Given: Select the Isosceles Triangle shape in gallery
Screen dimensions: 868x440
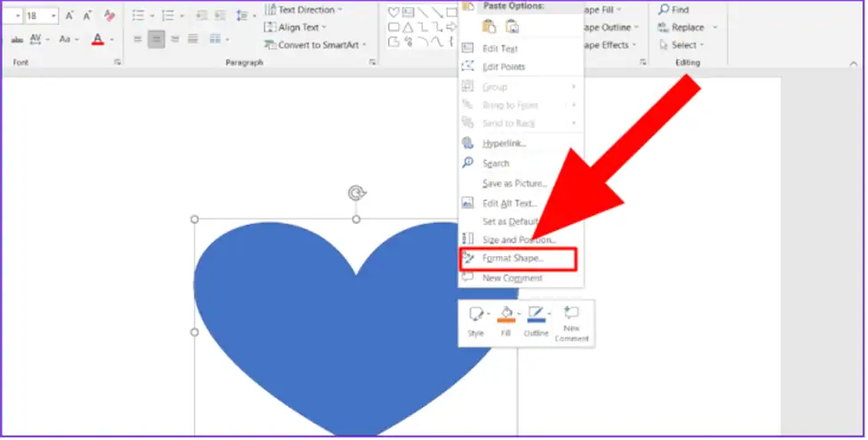Looking at the screenshot, I should (x=408, y=28).
